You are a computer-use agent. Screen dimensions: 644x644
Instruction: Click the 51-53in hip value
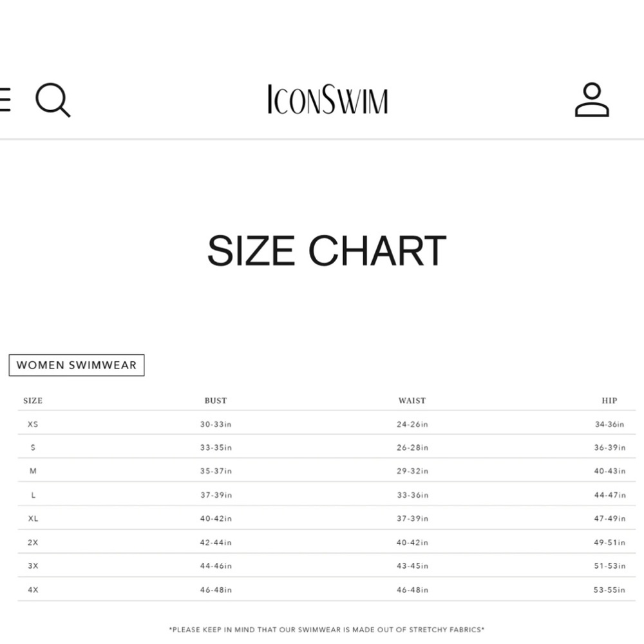pyautogui.click(x=609, y=566)
